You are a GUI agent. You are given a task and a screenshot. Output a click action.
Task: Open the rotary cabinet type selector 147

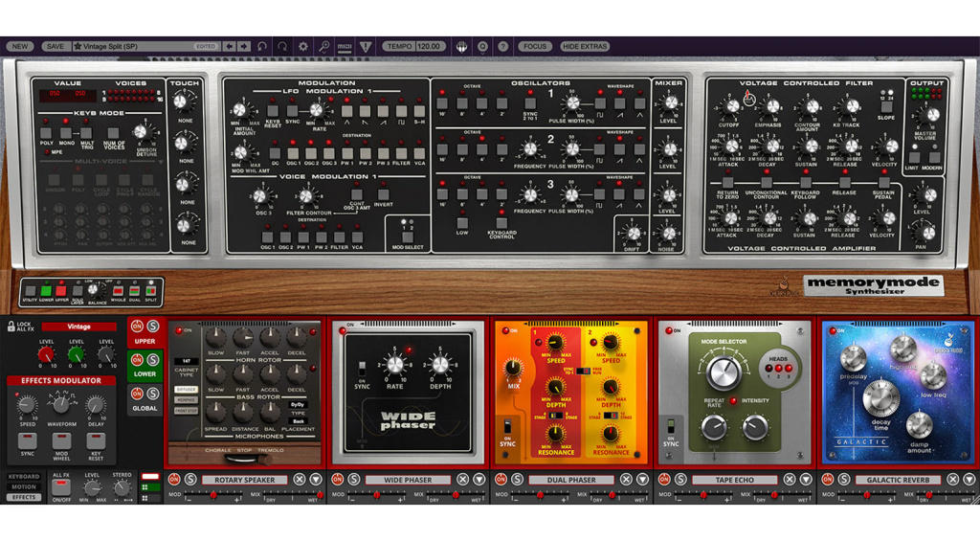click(x=187, y=361)
